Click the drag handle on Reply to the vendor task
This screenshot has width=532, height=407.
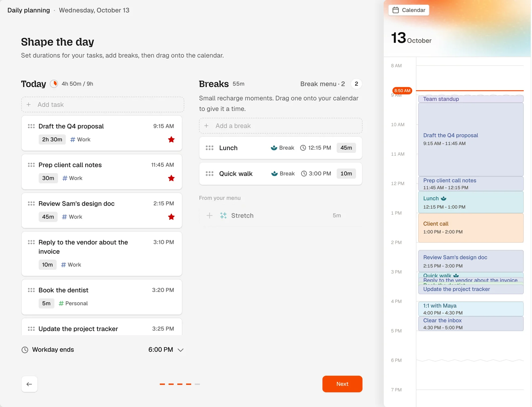click(31, 242)
